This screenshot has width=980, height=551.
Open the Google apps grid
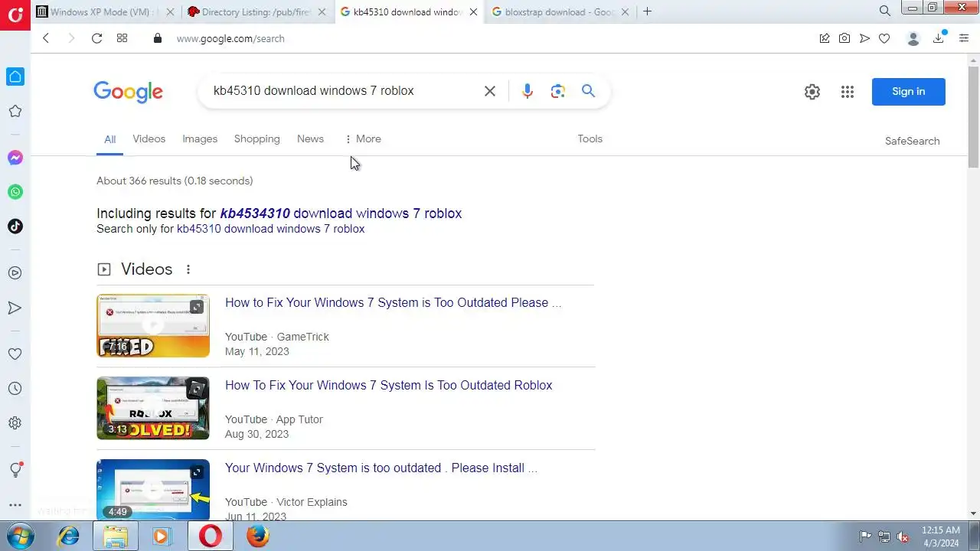[847, 92]
